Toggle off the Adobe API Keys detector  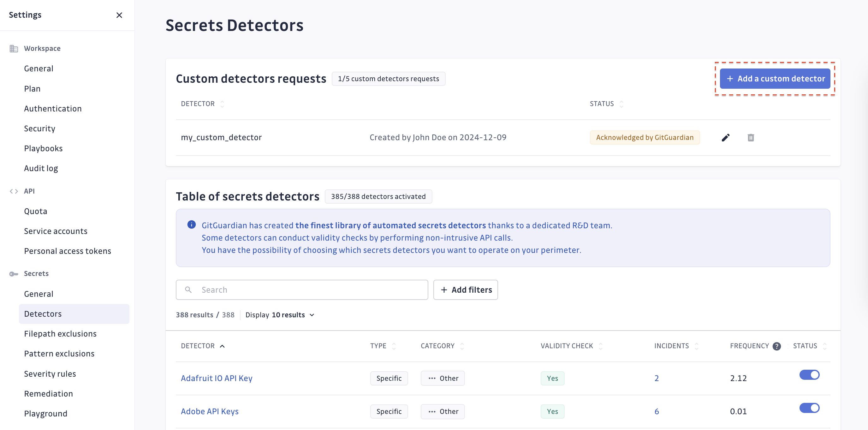(809, 408)
